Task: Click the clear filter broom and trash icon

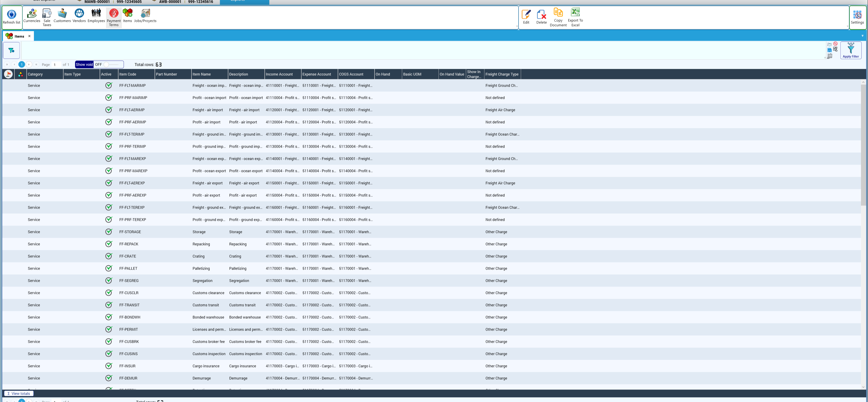Action: [830, 56]
